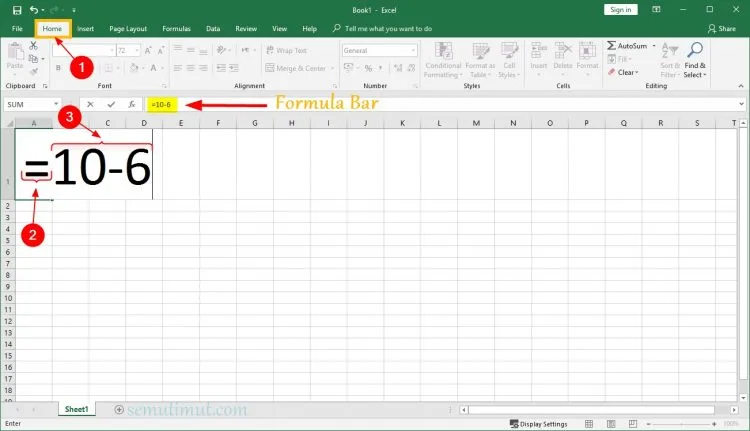The height and width of the screenshot is (431, 750).
Task: Click the Insert Function fx icon
Action: (132, 104)
